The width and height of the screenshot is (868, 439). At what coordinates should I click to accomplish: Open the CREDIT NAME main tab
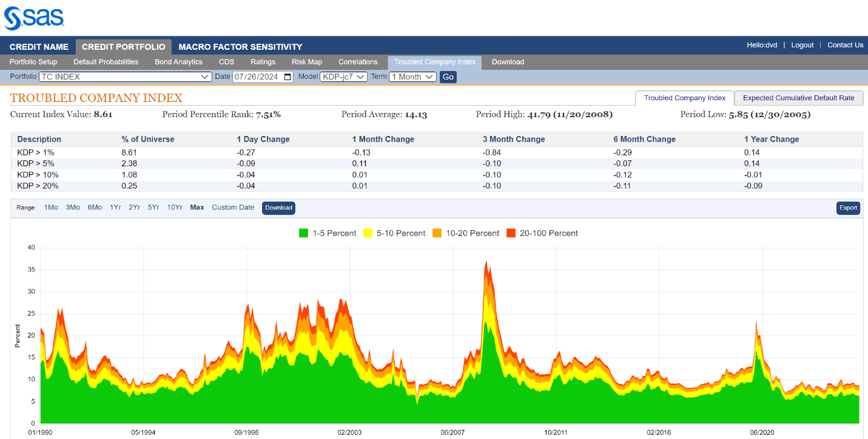click(x=39, y=47)
